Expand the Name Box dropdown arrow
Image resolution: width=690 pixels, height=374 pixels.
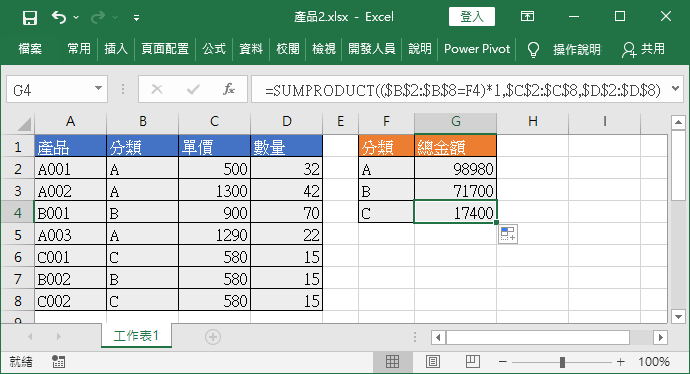(99, 89)
